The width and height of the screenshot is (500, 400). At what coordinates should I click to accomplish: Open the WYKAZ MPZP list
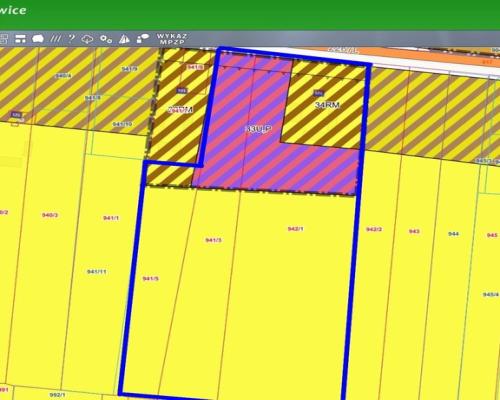[172, 39]
